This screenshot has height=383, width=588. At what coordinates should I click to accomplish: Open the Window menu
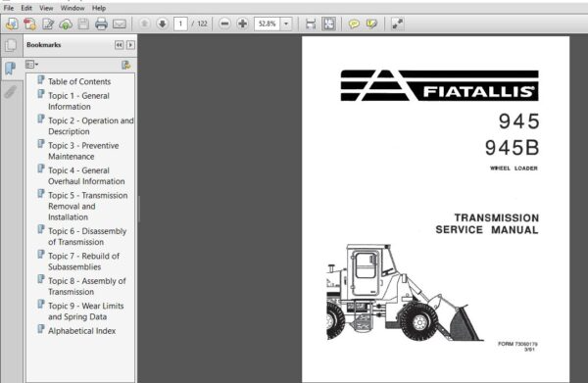[73, 8]
